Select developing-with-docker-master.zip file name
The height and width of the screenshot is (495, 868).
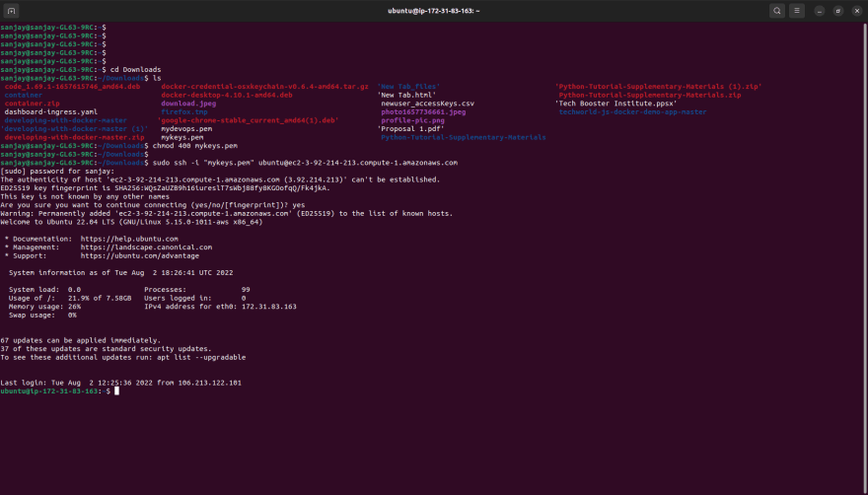point(74,137)
